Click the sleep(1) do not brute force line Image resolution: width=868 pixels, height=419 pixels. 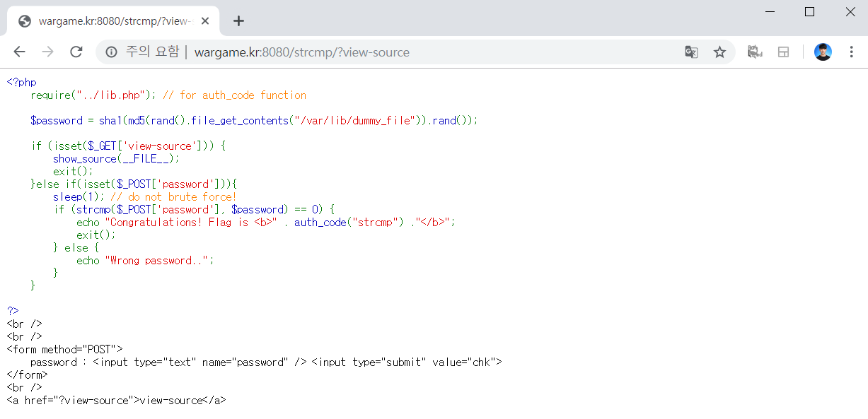tap(145, 196)
